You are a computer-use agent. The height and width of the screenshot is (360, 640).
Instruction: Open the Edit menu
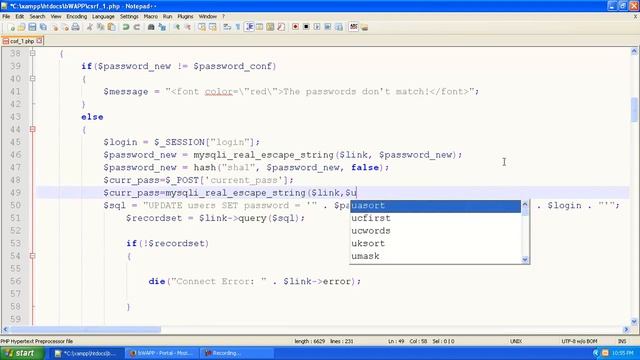tap(20, 16)
